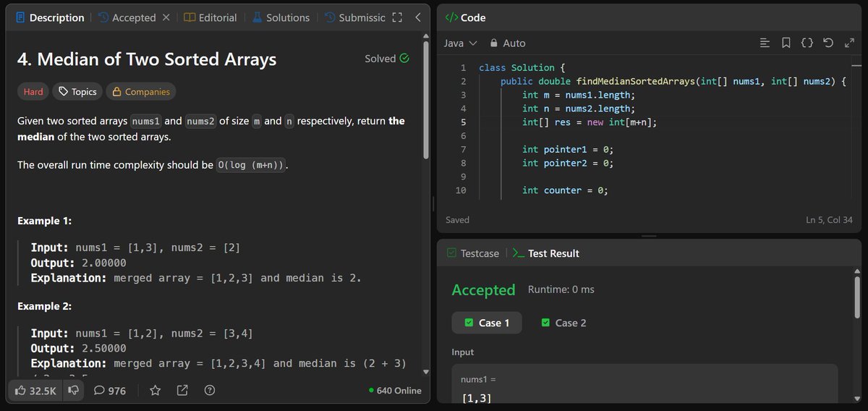Image resolution: width=868 pixels, height=411 pixels.
Task: Switch to the Testcase tab
Action: 473,253
